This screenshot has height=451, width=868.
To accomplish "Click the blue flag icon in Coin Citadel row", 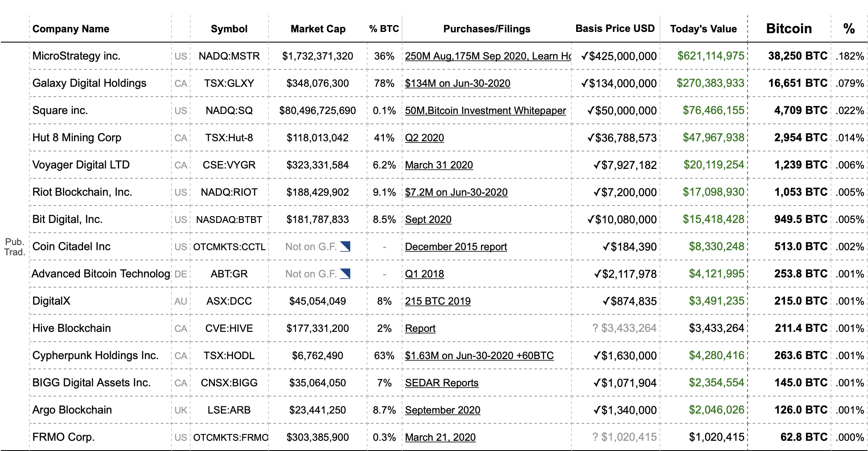I will [345, 246].
